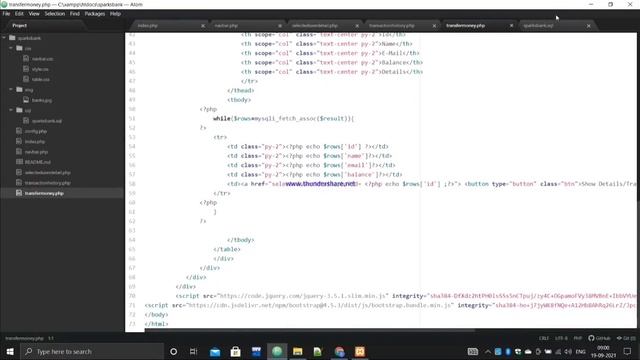This screenshot has height=360, width=640.
Task: Open index.php in the tree
Action: (35, 142)
